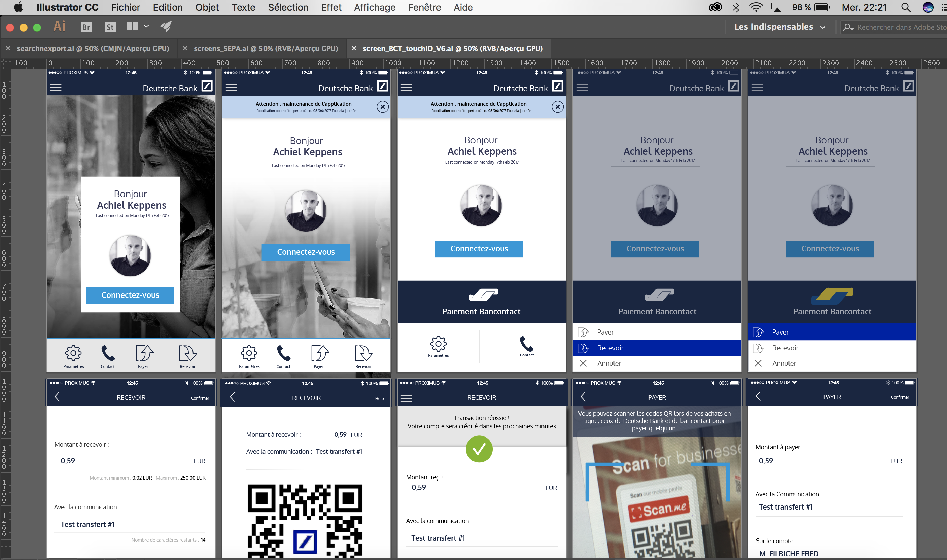Open the Adobe Stock (St) icon
Viewport: 947px width, 560px height.
[x=110, y=27]
